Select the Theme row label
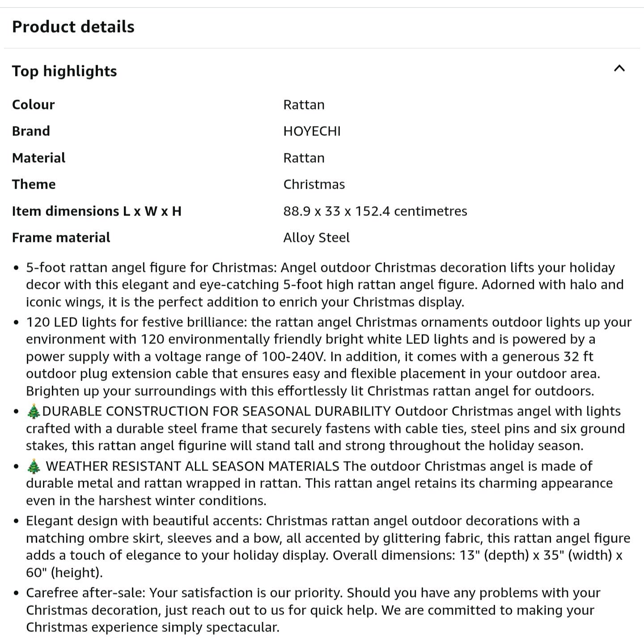This screenshot has width=644, height=644. [x=34, y=184]
